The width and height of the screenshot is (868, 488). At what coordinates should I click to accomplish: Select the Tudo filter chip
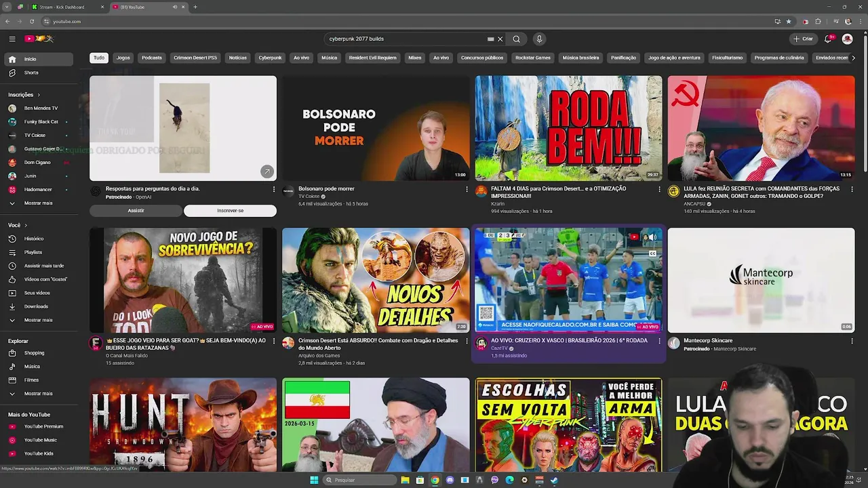[99, 58]
